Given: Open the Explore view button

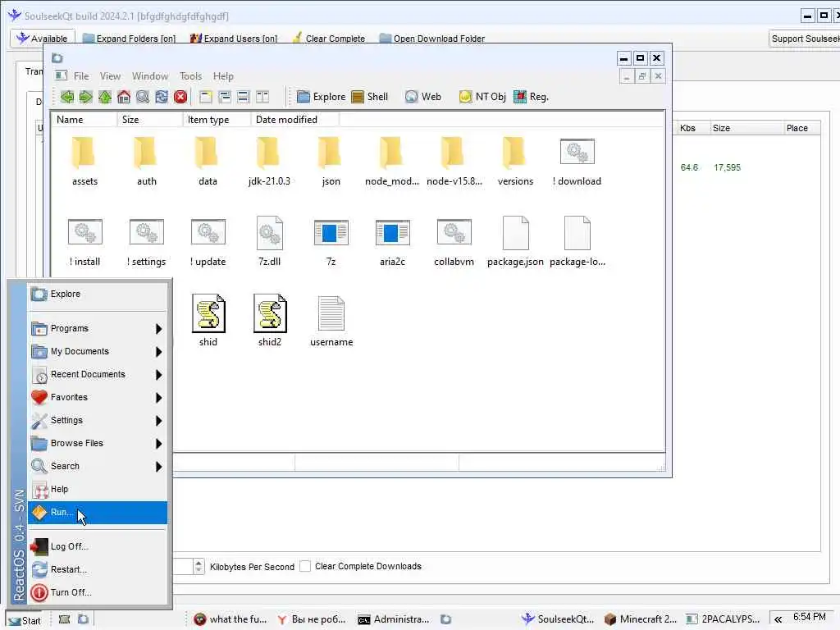Looking at the screenshot, I should (x=322, y=97).
